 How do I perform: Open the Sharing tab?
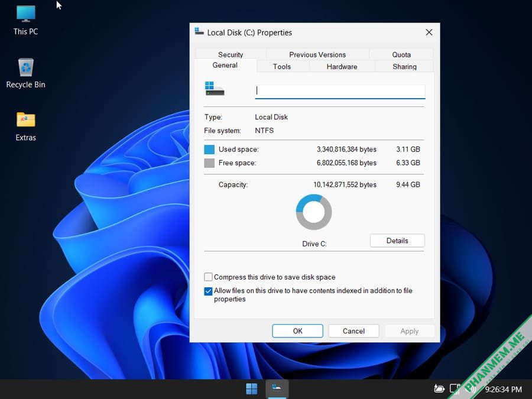tap(404, 66)
